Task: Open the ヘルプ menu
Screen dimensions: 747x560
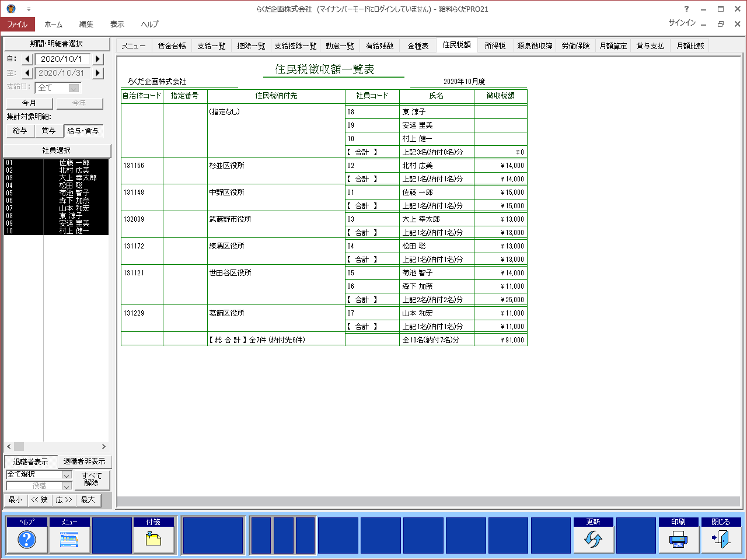Action: coord(149,24)
